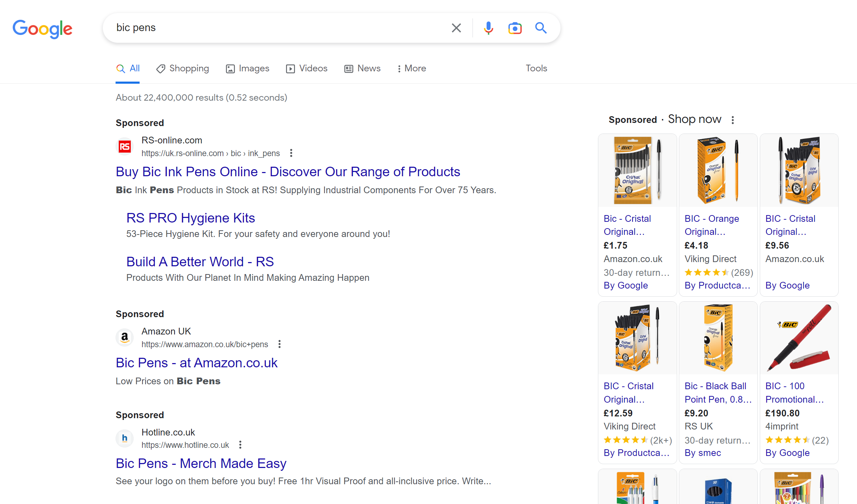This screenshot has width=857, height=504.
Task: Switch to the Shopping tab
Action: (x=183, y=69)
